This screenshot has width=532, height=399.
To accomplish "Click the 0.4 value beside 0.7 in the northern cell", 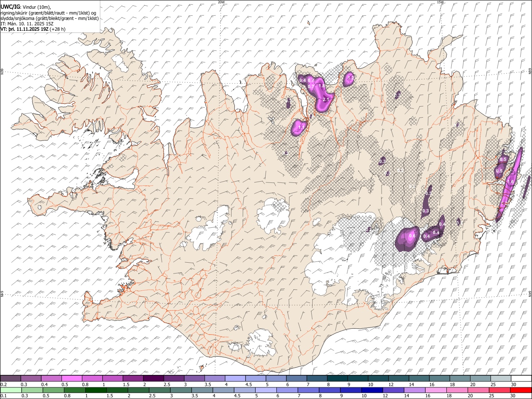I will [303, 80].
